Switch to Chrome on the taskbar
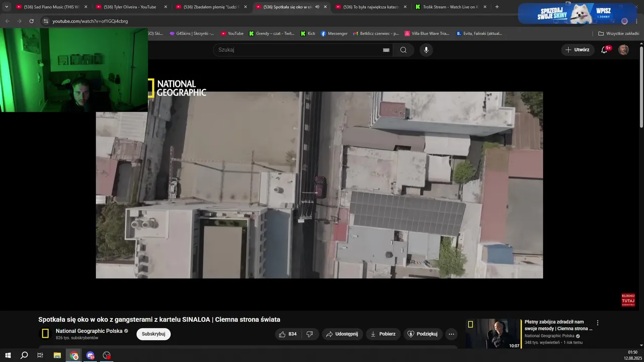The height and width of the screenshot is (362, 644). click(x=74, y=355)
